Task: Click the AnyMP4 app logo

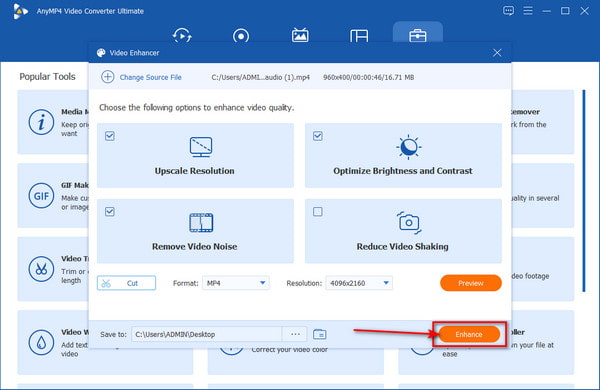Action: (20, 11)
